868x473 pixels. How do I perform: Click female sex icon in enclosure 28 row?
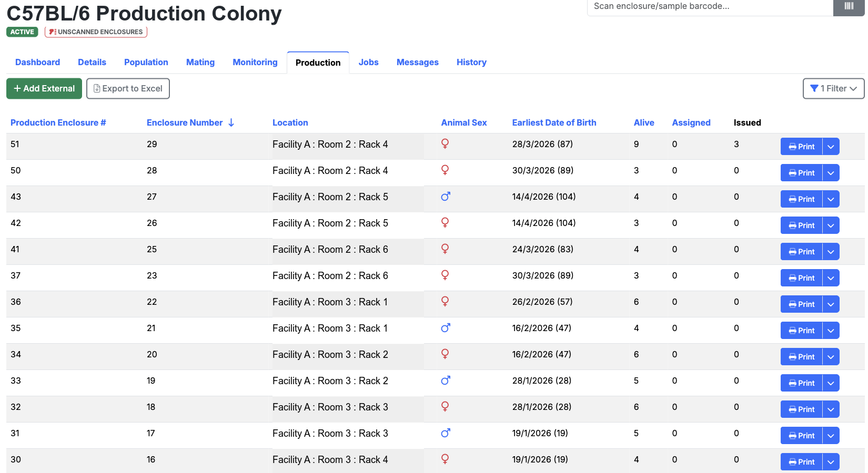coord(445,170)
